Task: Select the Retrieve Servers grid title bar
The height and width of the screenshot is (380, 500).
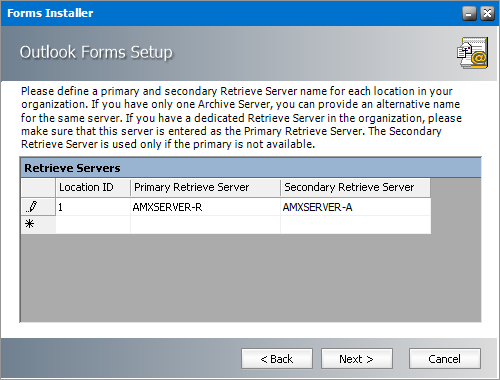Action: [251, 168]
